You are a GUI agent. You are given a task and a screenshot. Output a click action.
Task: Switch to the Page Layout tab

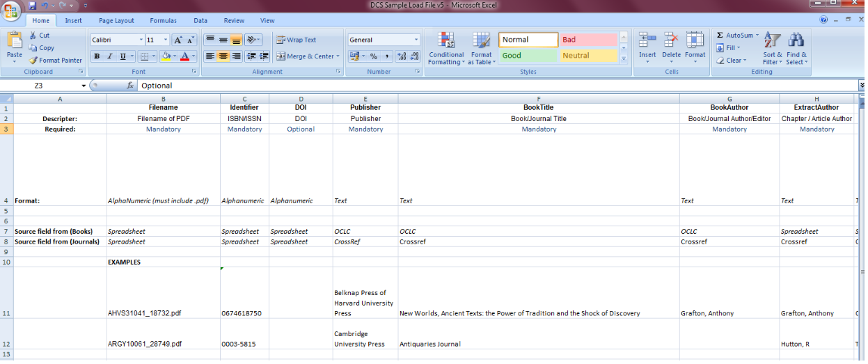[x=116, y=21]
